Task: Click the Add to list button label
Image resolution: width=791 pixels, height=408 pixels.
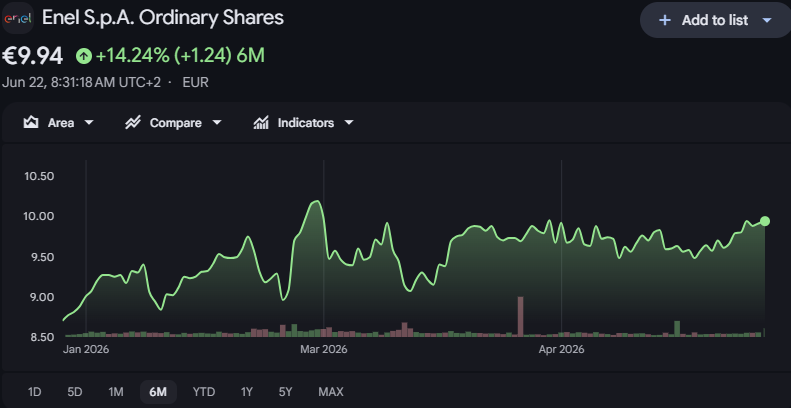Action: click(x=715, y=20)
